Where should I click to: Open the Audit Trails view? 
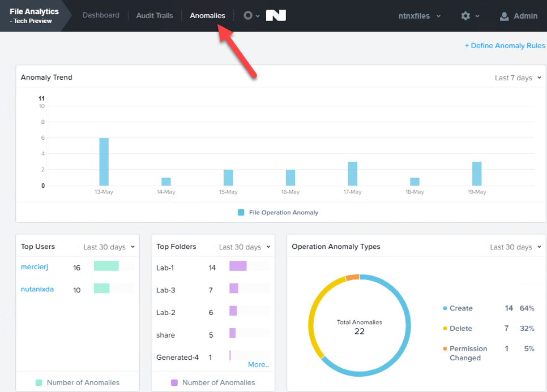[x=154, y=15]
